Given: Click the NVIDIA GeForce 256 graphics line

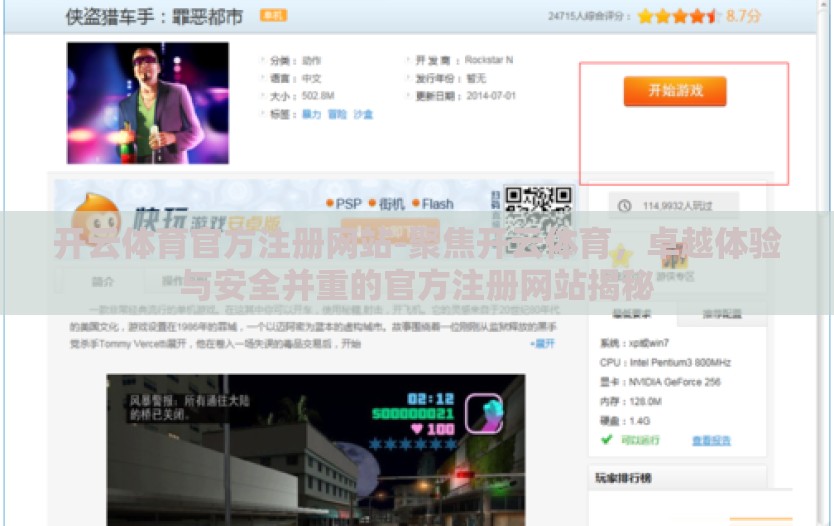Looking at the screenshot, I should coord(660,382).
